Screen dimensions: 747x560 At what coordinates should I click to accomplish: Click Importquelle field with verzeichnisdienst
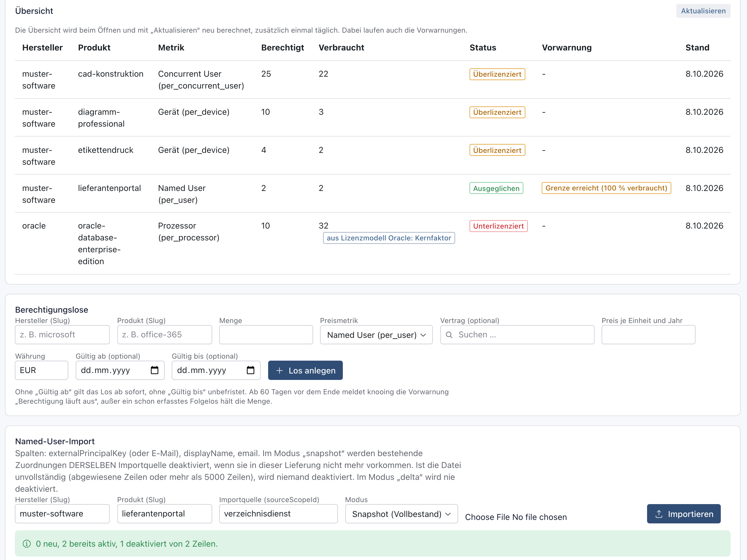pyautogui.click(x=278, y=514)
